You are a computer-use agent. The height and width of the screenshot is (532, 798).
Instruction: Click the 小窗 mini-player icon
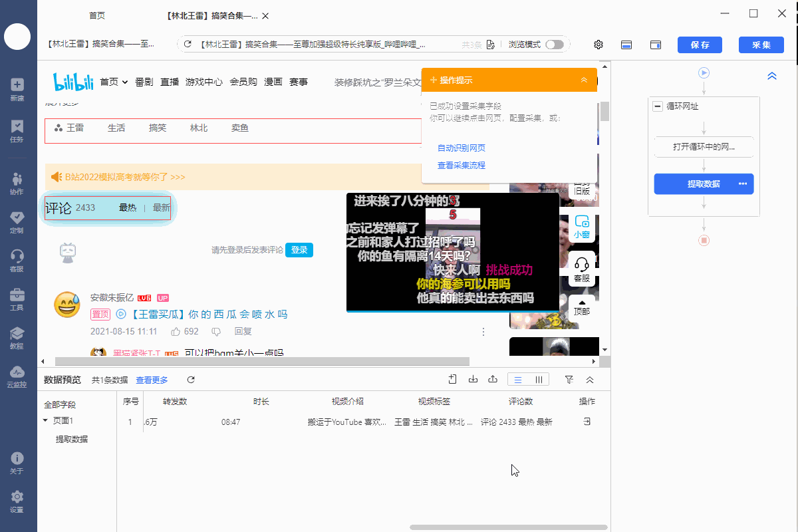coord(582,227)
